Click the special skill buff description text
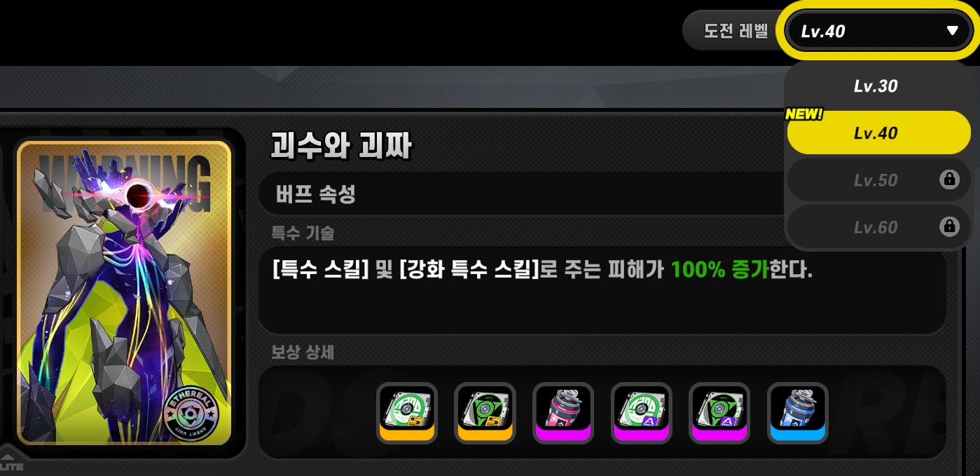 (543, 270)
